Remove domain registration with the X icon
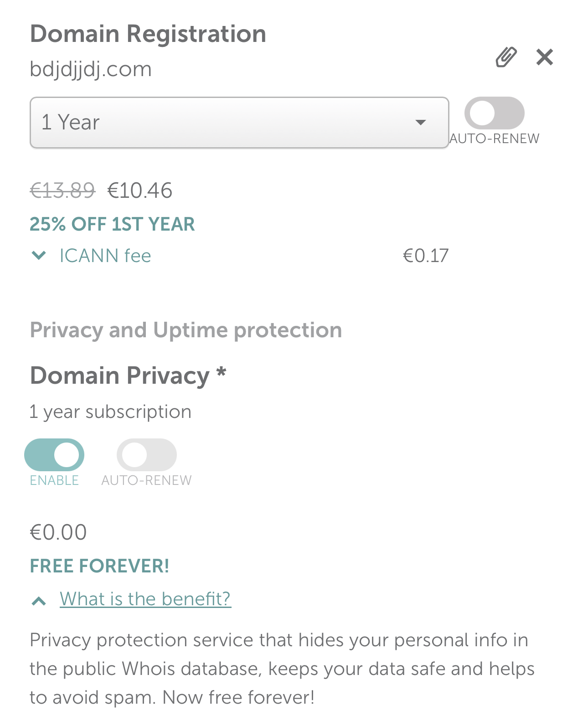 coord(544,57)
